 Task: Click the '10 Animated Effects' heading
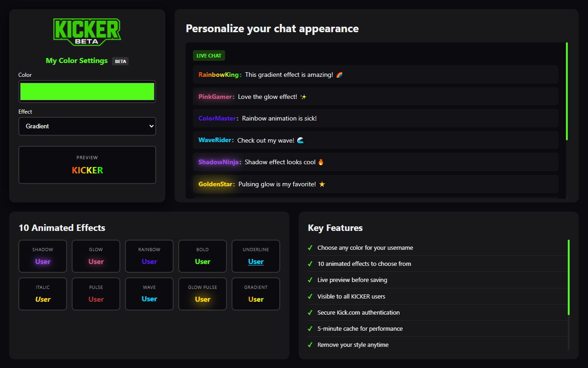[62, 228]
